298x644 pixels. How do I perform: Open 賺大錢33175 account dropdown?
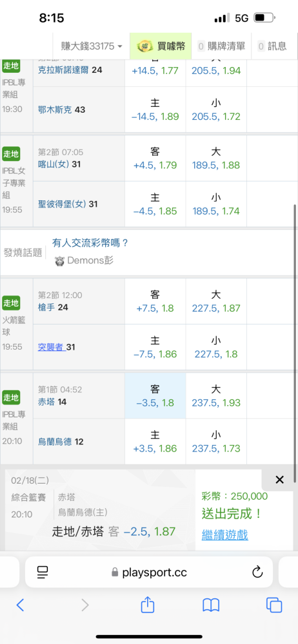coord(92,46)
